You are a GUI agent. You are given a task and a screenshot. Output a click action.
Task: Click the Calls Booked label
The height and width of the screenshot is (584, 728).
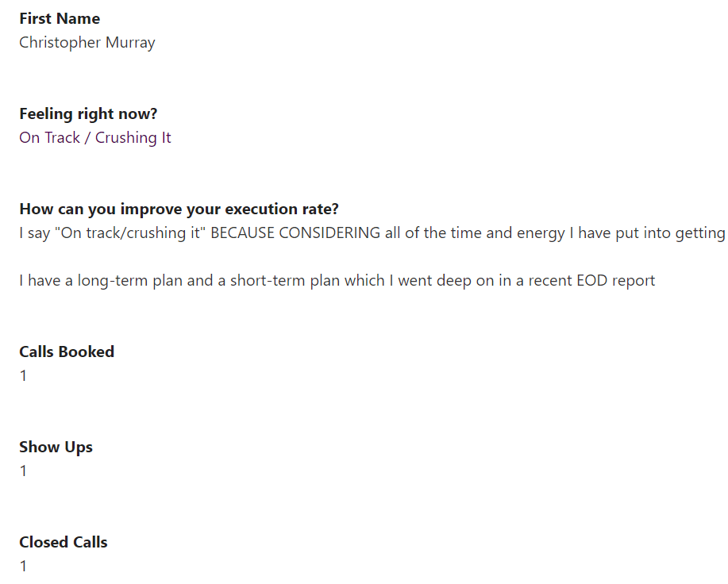pos(67,352)
